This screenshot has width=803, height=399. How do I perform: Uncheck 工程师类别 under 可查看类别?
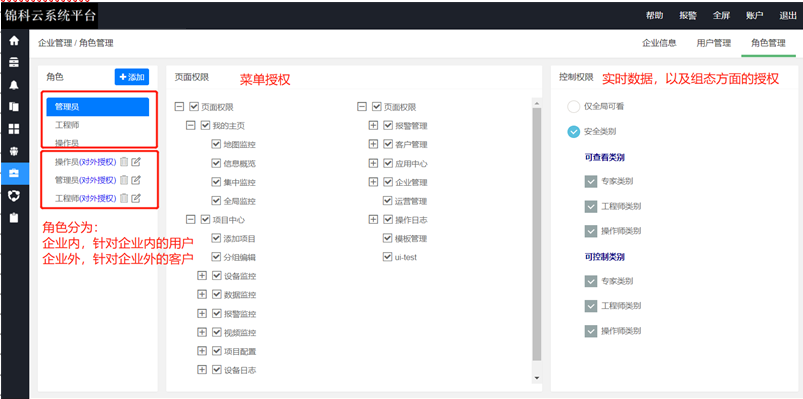tap(591, 206)
